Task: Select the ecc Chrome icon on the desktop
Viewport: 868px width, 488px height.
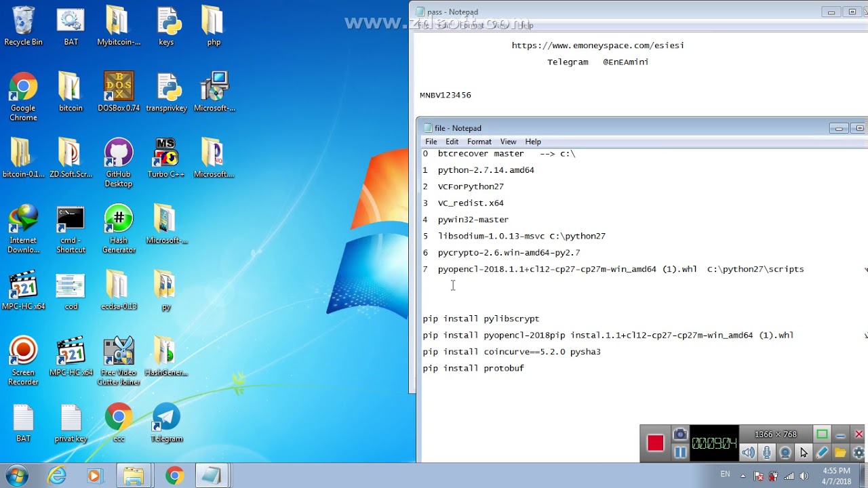Action: point(119,422)
